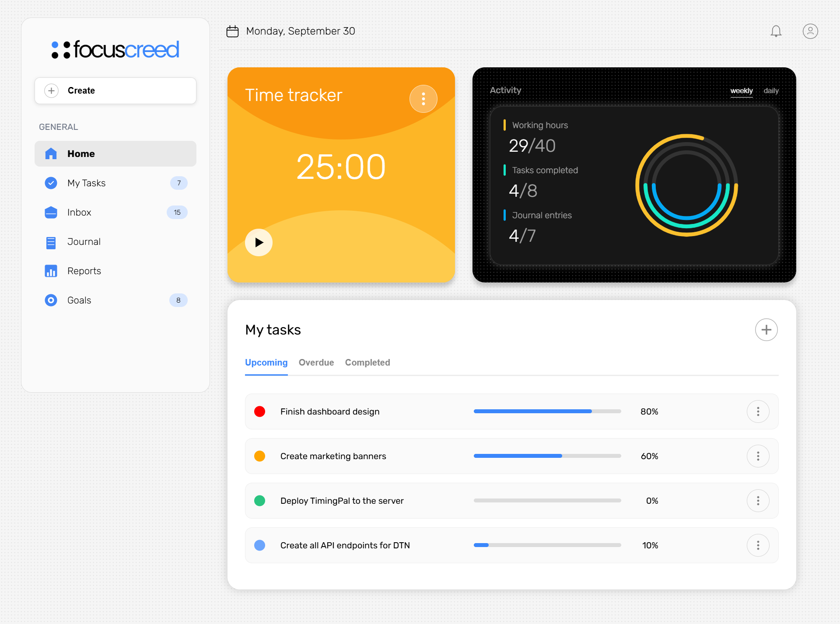
Task: Switch Activity view to daily
Action: [771, 91]
